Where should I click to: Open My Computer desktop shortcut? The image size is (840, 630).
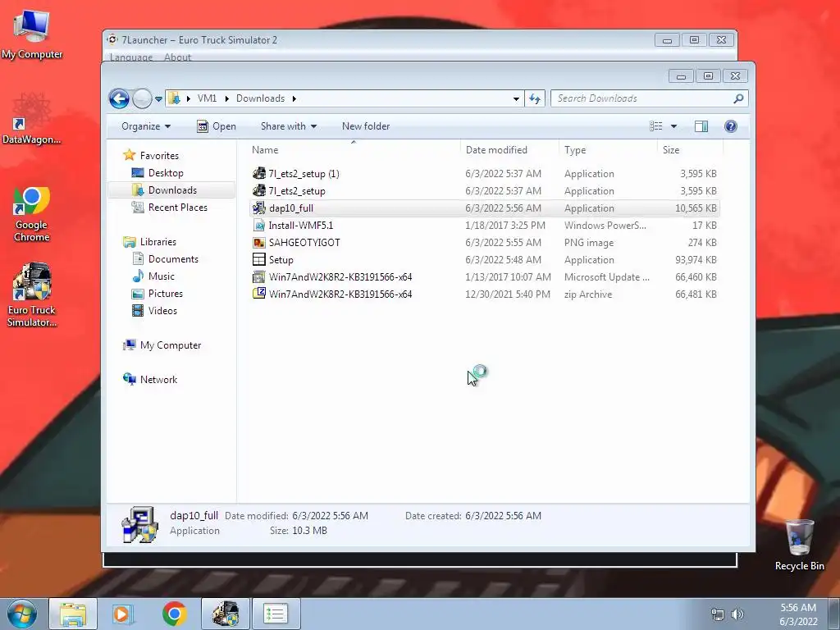pos(32,34)
